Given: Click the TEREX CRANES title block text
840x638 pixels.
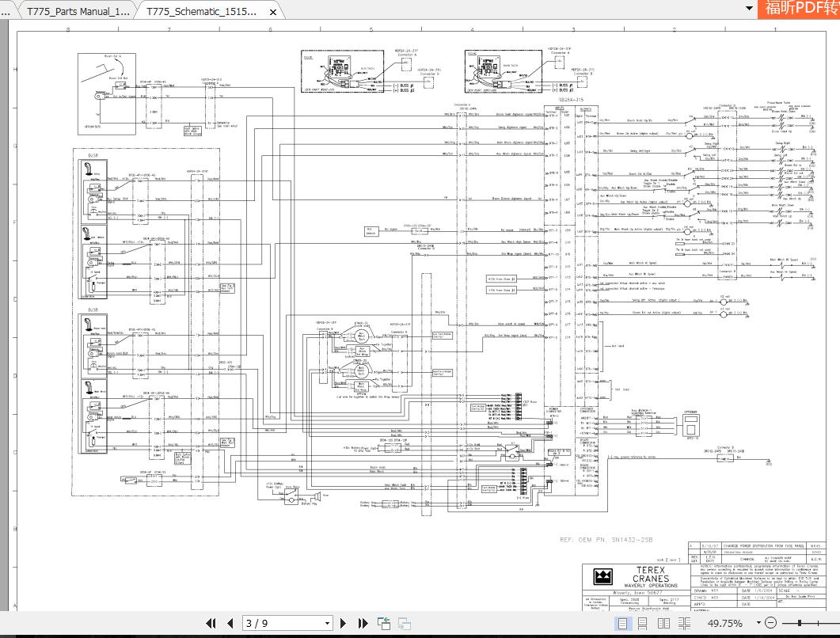Looking at the screenshot, I should (x=651, y=574).
